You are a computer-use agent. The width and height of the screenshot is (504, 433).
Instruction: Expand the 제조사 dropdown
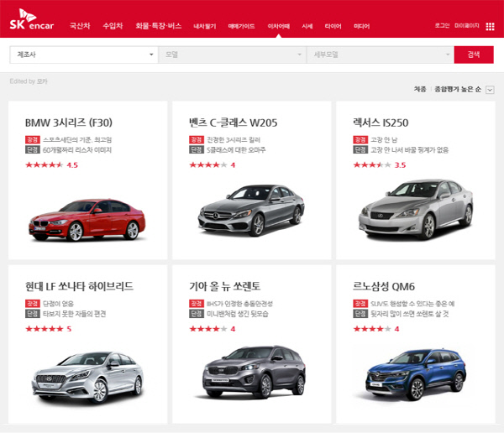(x=83, y=55)
